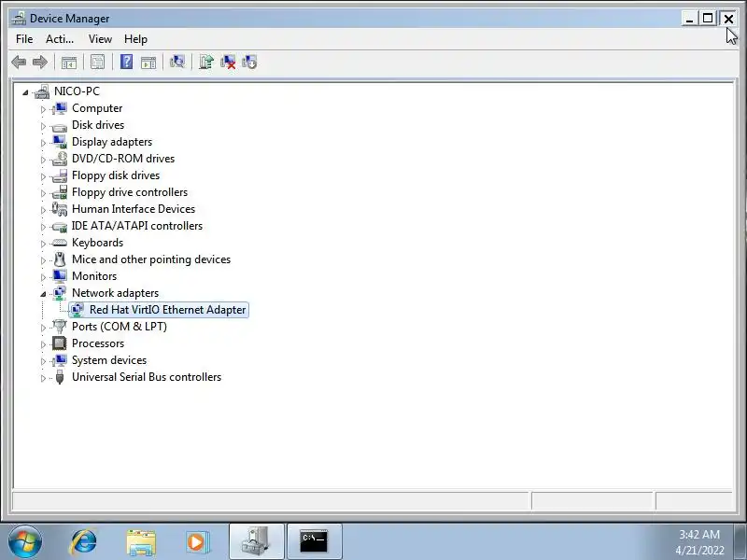The image size is (747, 560).
Task: Expand DVD/CD-ROM drives category
Action: (x=43, y=160)
